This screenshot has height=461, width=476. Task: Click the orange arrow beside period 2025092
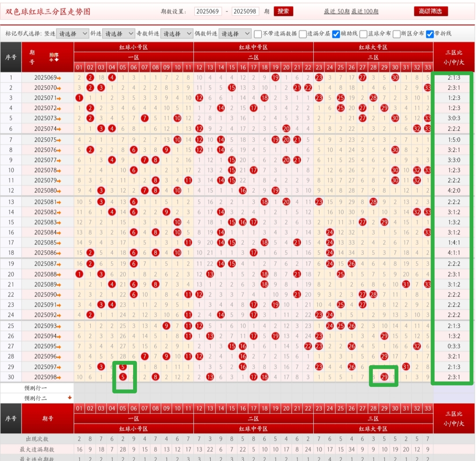click(x=59, y=315)
